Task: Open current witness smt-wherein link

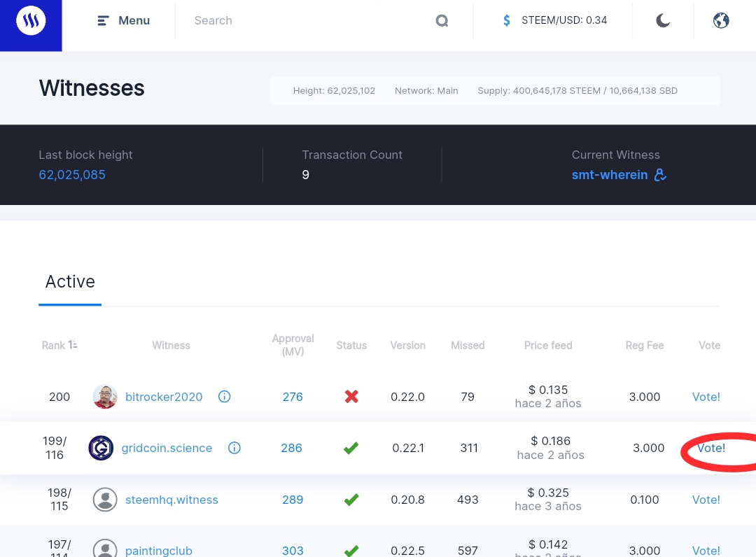Action: (610, 174)
